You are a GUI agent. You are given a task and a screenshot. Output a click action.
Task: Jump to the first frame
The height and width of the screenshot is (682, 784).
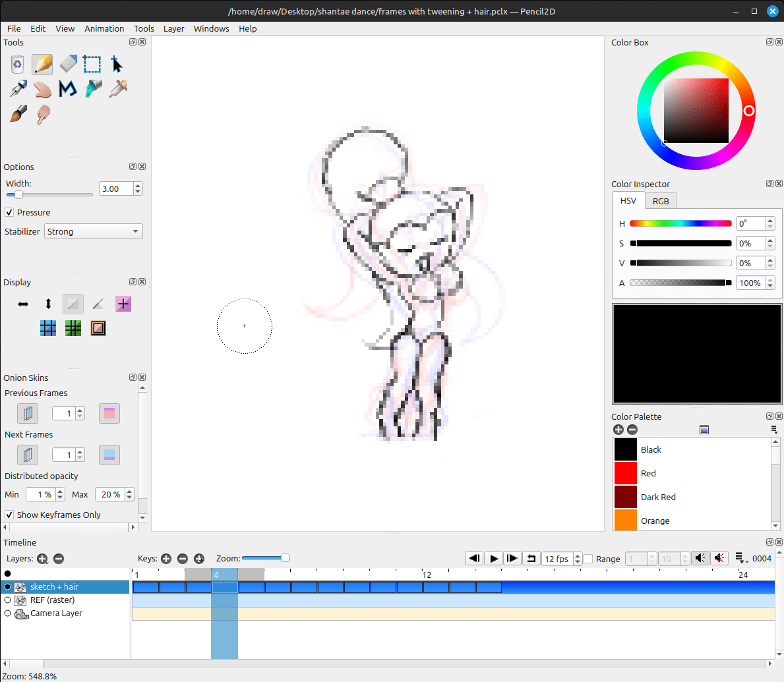click(x=474, y=558)
